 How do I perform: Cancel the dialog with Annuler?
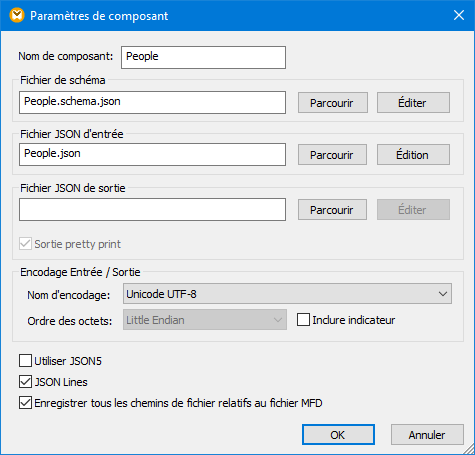pos(427,434)
